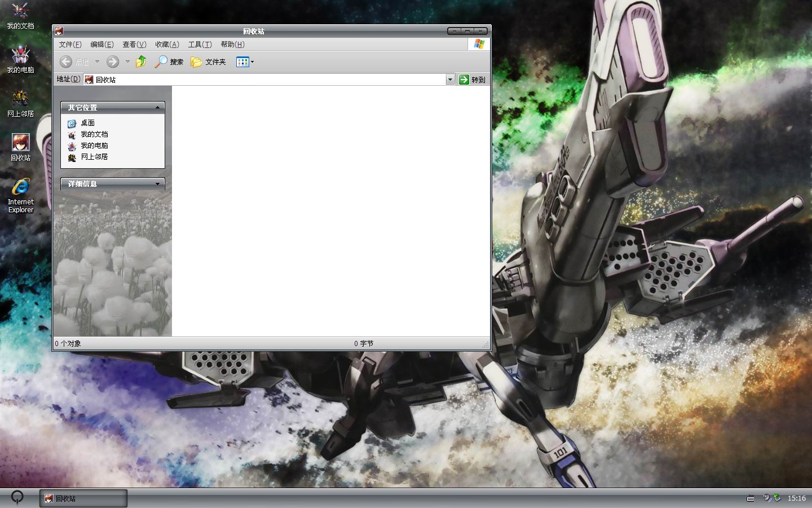Collapse the 其它位置 panel
Viewport: 812px width, 508px height.
[157, 107]
